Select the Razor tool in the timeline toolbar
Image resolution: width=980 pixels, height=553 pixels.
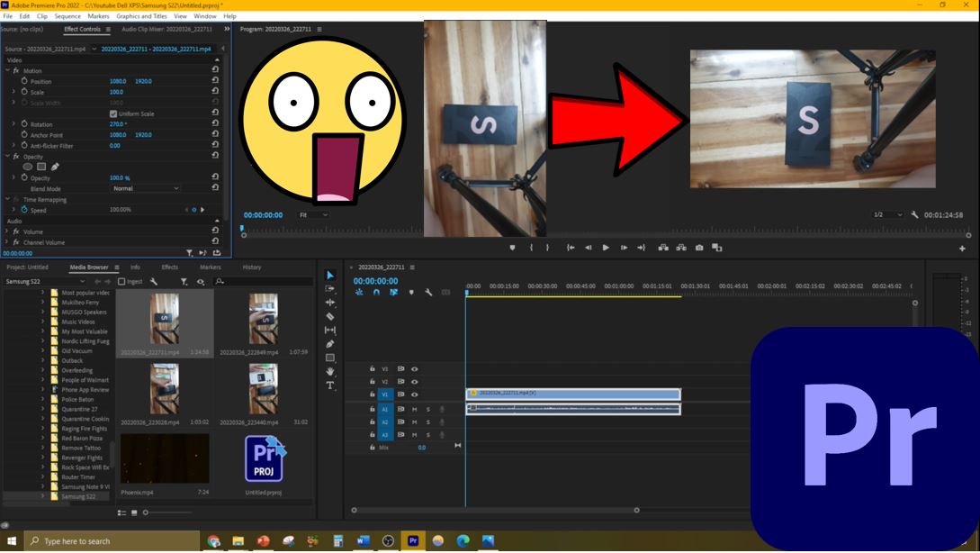point(329,315)
